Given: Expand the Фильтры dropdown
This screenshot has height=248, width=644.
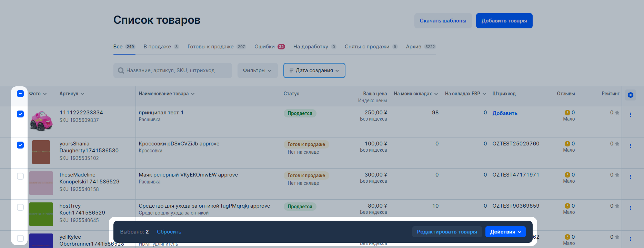Looking at the screenshot, I should pos(257,70).
